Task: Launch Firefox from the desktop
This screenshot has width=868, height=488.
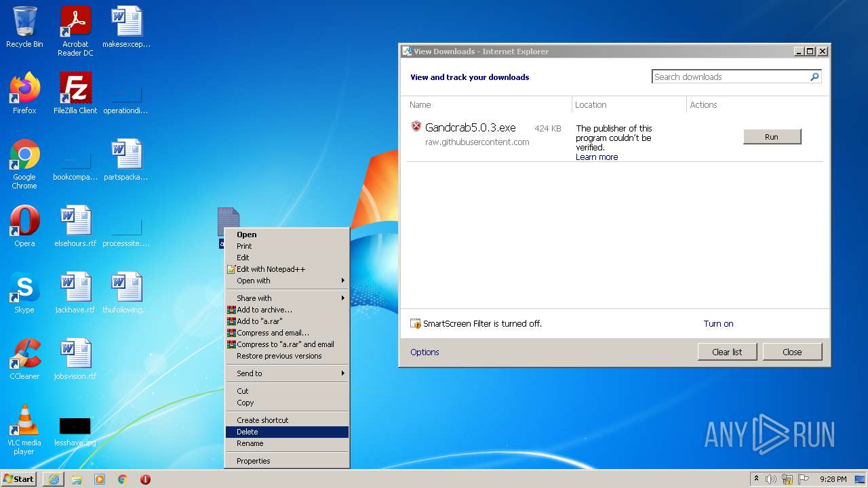Action: tap(24, 94)
